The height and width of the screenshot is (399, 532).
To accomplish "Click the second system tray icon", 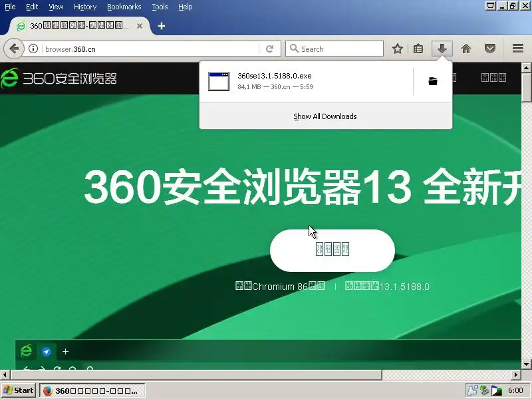I will click(484, 390).
